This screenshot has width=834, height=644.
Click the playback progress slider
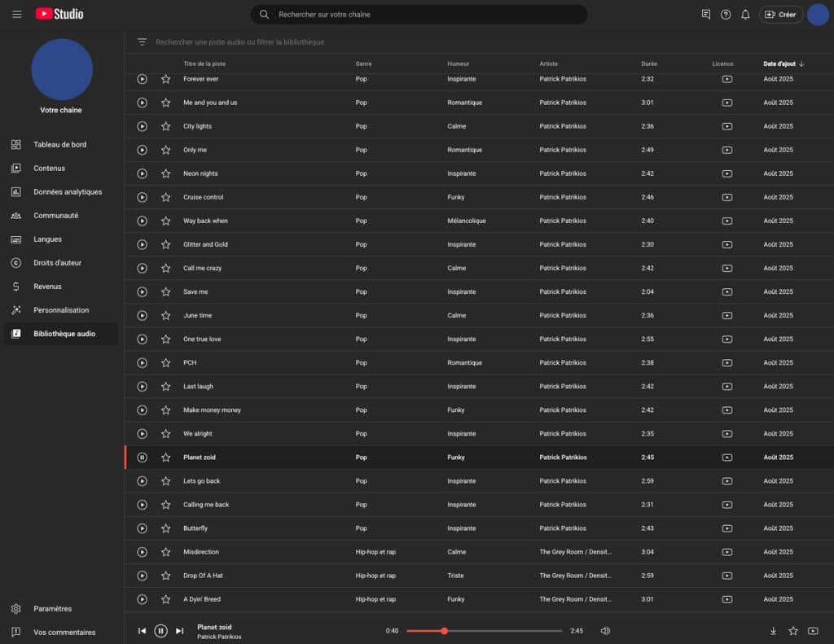pyautogui.click(x=484, y=631)
